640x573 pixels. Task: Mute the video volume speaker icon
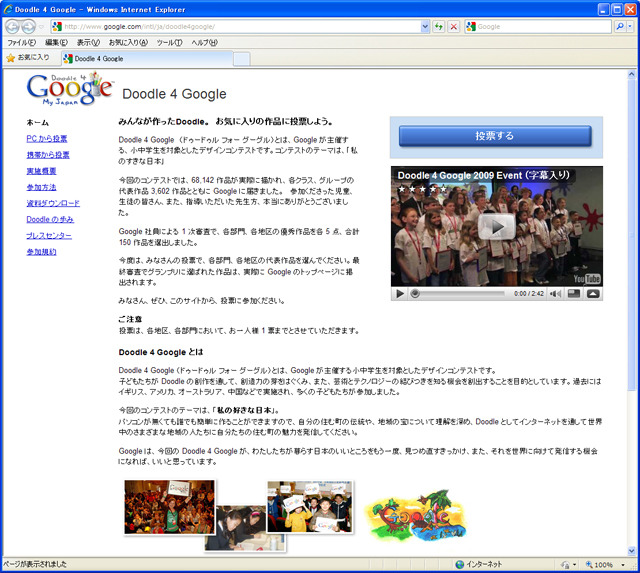click(x=555, y=293)
